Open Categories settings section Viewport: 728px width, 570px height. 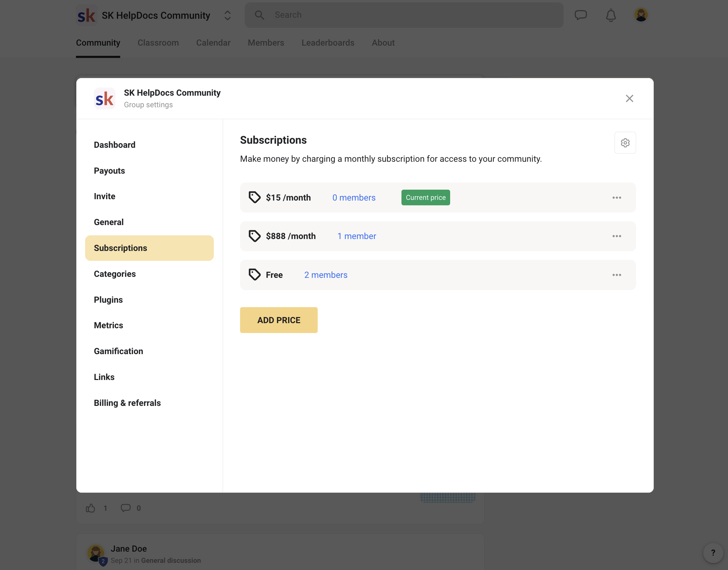pos(149,274)
